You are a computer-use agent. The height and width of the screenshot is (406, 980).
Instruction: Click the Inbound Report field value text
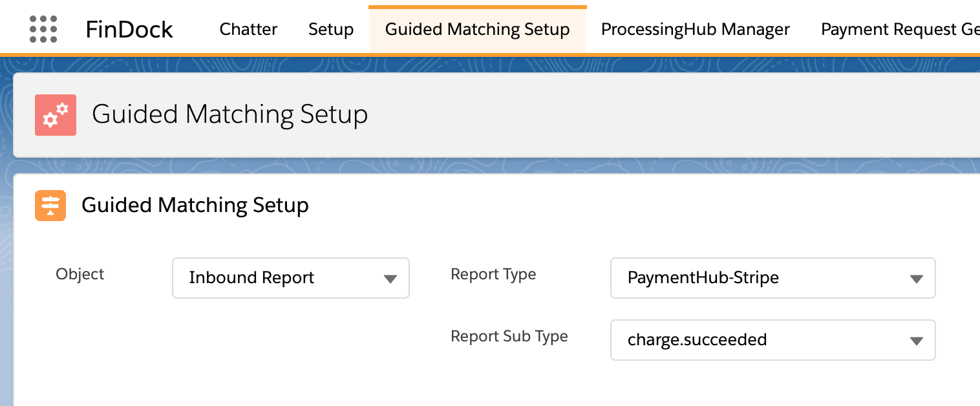(x=251, y=278)
